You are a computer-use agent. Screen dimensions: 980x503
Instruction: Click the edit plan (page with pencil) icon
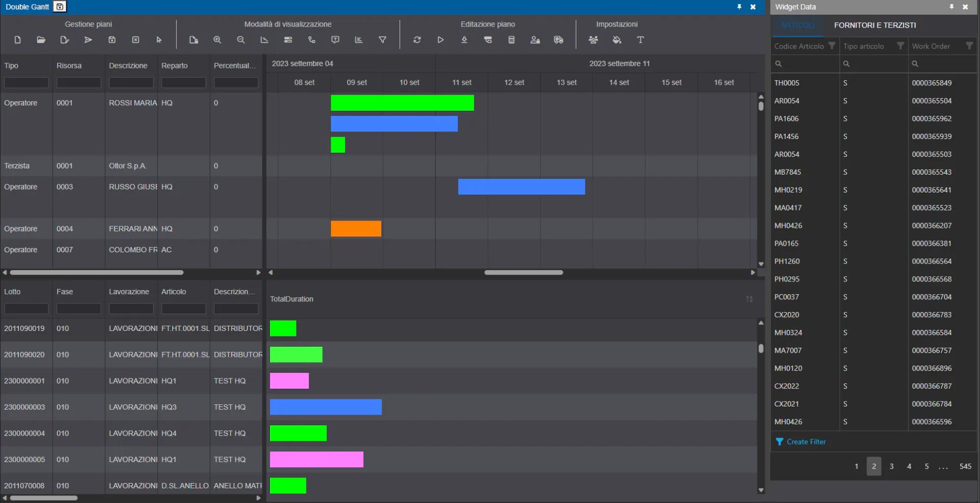coord(64,40)
